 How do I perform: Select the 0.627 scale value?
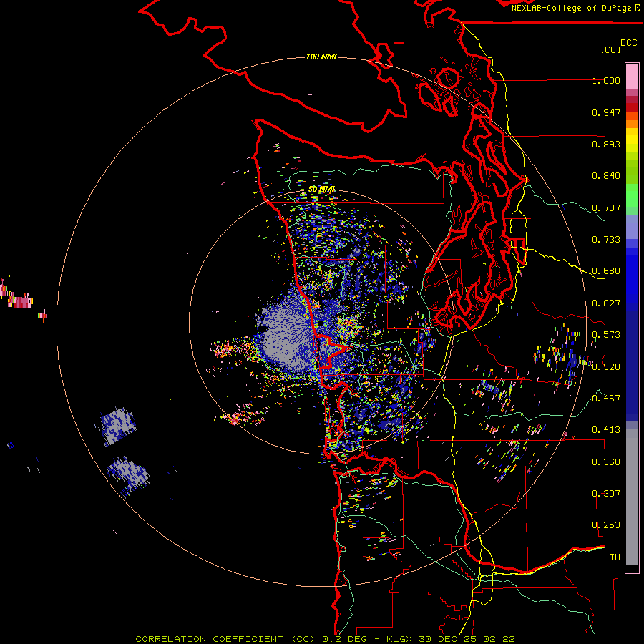(x=606, y=303)
